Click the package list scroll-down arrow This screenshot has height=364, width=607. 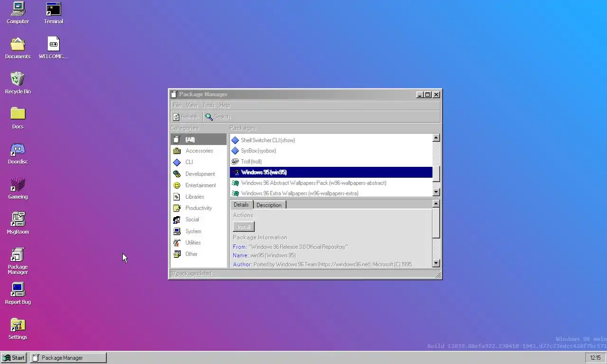click(436, 192)
